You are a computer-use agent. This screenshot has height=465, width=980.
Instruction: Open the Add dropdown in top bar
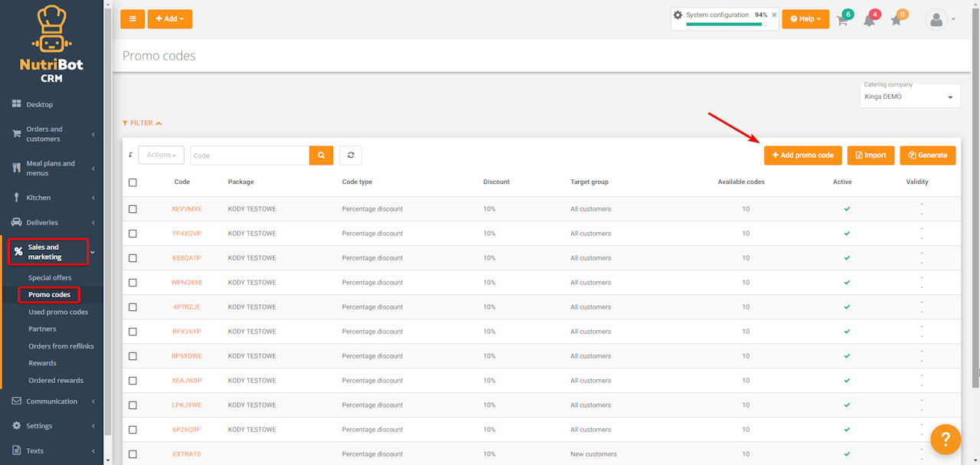point(170,19)
